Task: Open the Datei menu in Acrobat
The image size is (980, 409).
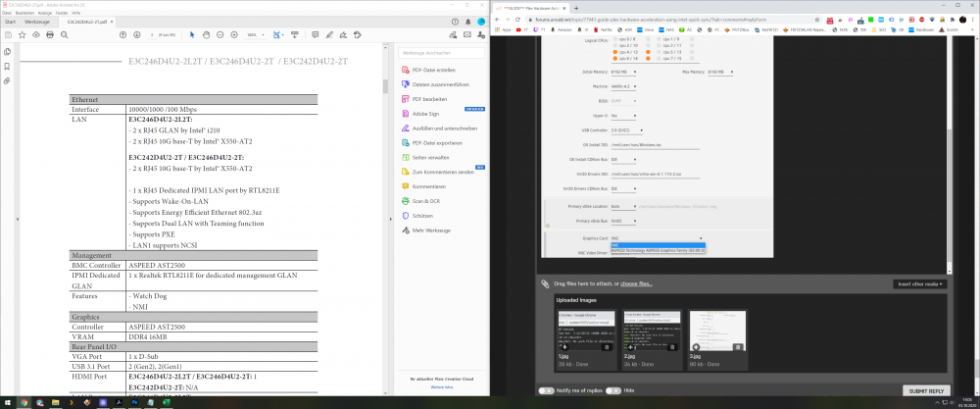Action: click(7, 13)
